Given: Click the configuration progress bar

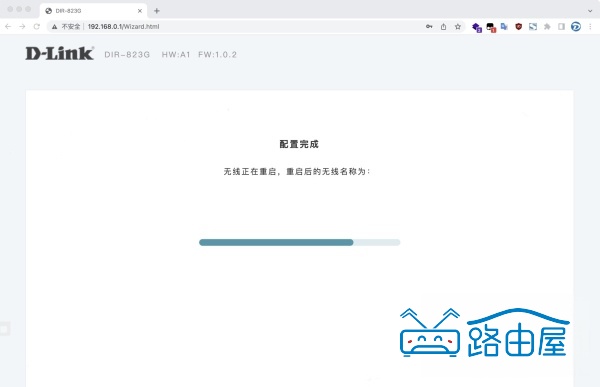Looking at the screenshot, I should pos(300,242).
